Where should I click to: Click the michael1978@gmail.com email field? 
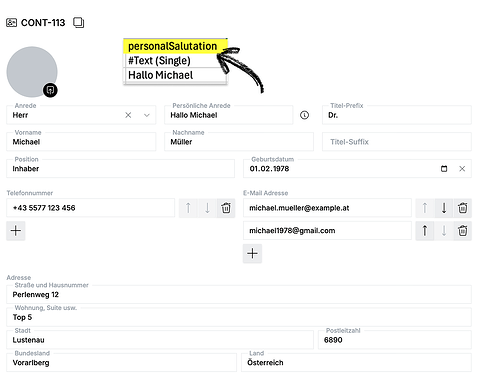point(327,231)
